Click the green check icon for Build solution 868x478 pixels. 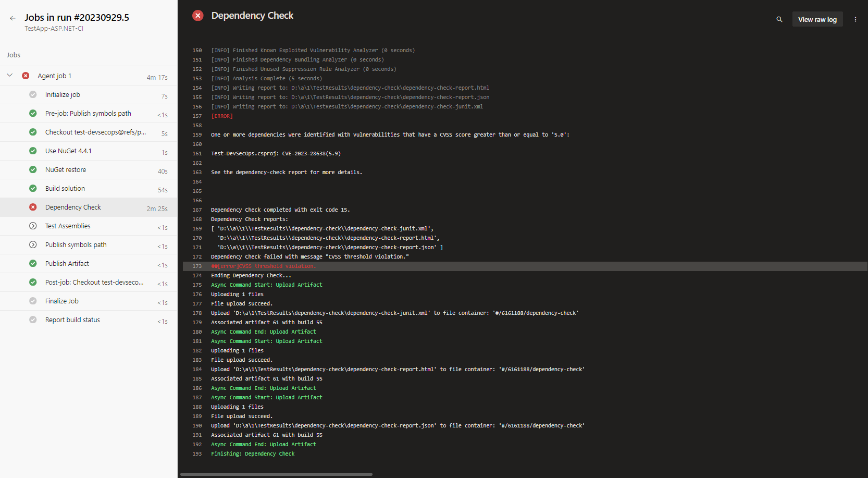click(33, 189)
